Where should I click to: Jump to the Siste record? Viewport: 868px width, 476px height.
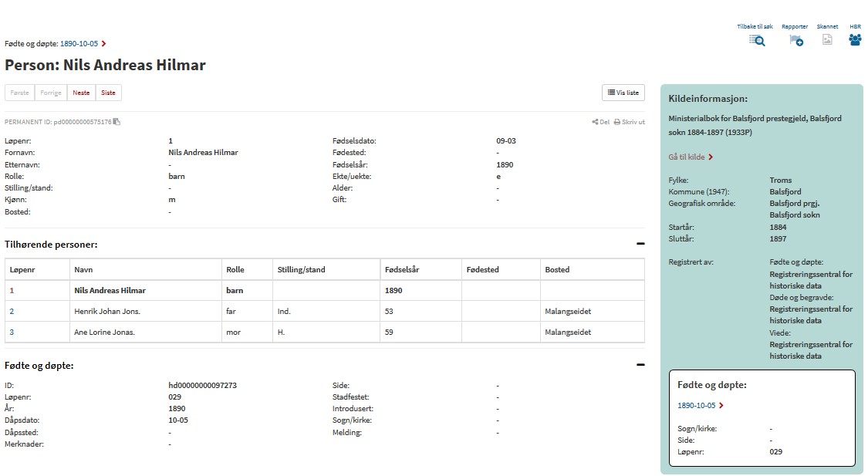pyautogui.click(x=108, y=93)
